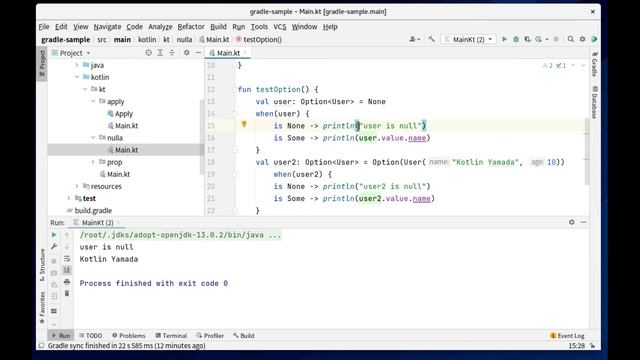Toggle soft-wrap in Run console
The image size is (640, 360).
coord(67,259)
